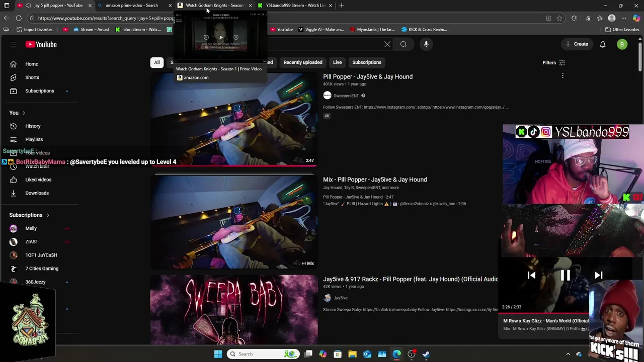Image resolution: width=644 pixels, height=362 pixels.
Task: Open the account avatar menu
Action: click(622, 44)
